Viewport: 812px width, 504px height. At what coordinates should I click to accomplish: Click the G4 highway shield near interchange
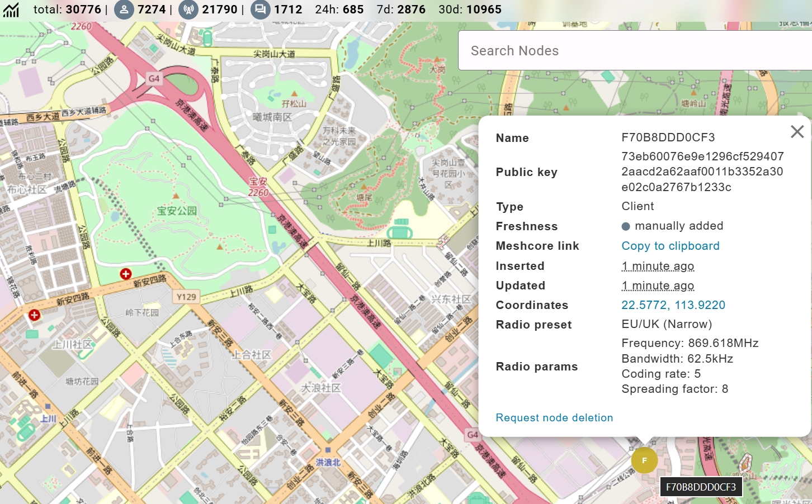point(154,79)
